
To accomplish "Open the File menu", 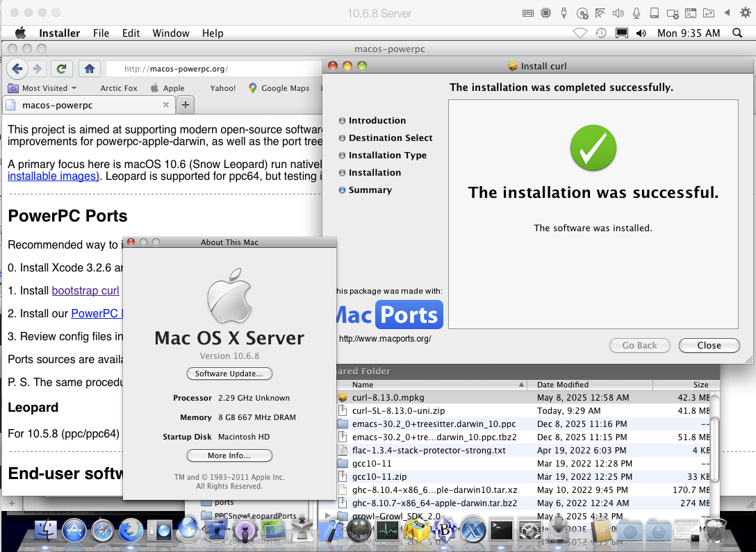I will (101, 33).
